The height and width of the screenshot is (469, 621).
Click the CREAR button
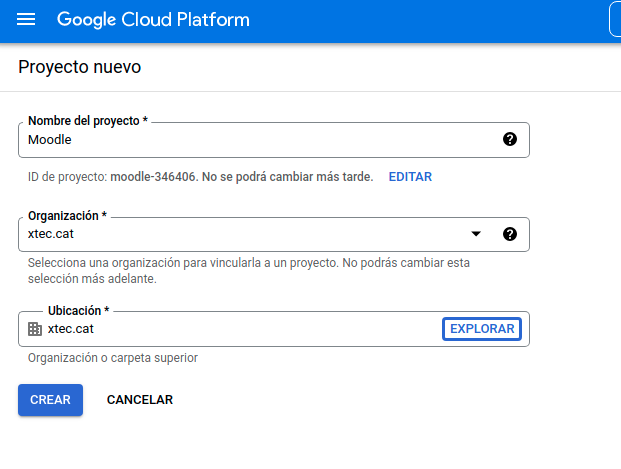(50, 400)
